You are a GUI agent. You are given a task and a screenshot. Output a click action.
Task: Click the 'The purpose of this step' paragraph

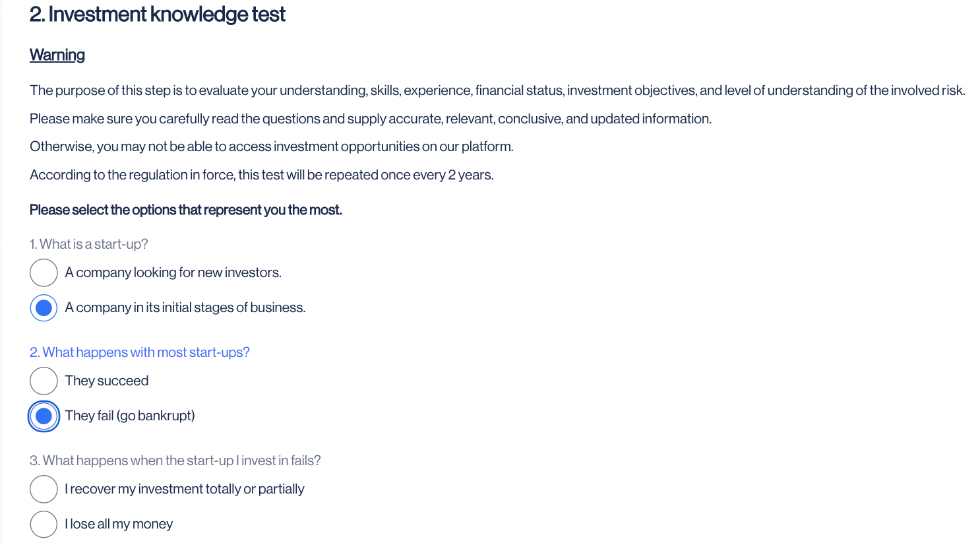click(498, 90)
